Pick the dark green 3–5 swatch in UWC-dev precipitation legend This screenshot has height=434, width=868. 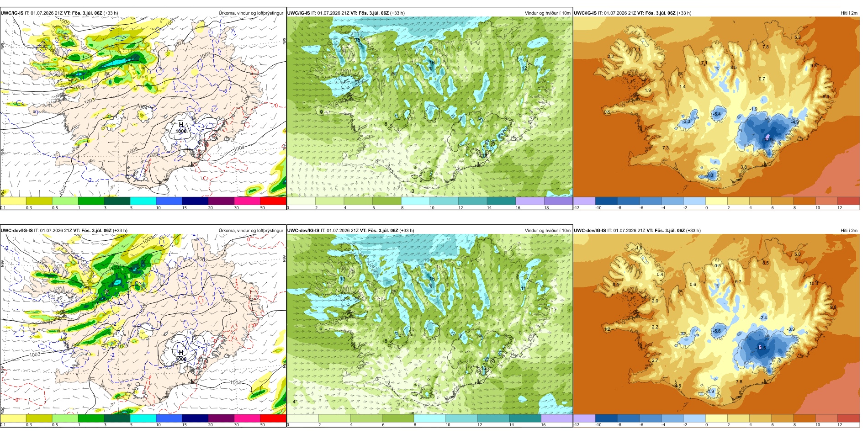[x=117, y=418]
